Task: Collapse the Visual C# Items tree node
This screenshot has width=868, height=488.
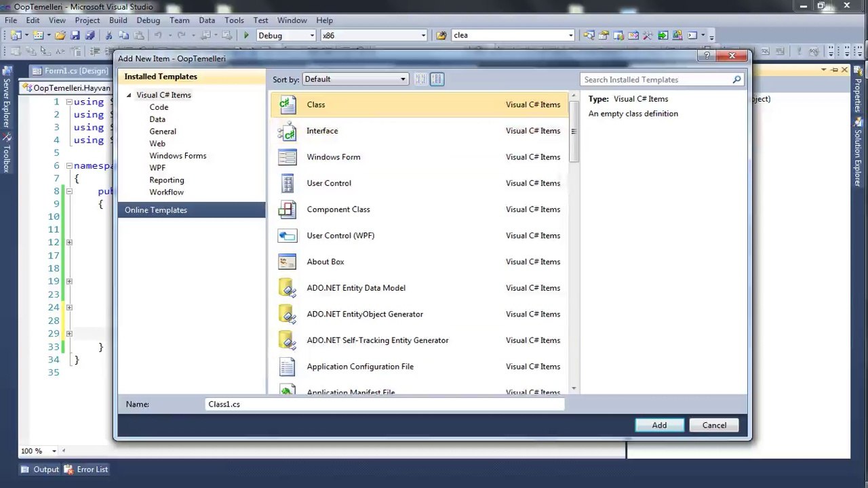Action: pyautogui.click(x=129, y=95)
